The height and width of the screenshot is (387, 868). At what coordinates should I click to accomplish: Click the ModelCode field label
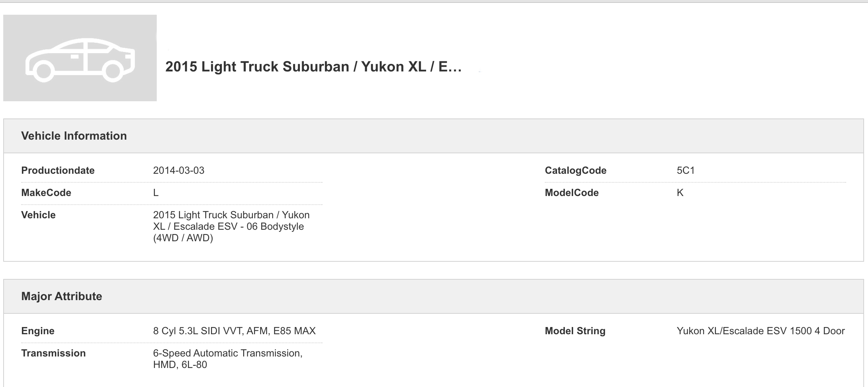(571, 193)
